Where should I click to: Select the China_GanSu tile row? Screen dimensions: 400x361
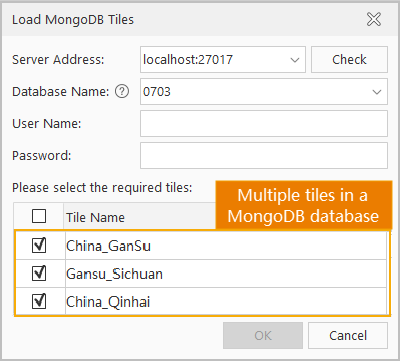201,246
